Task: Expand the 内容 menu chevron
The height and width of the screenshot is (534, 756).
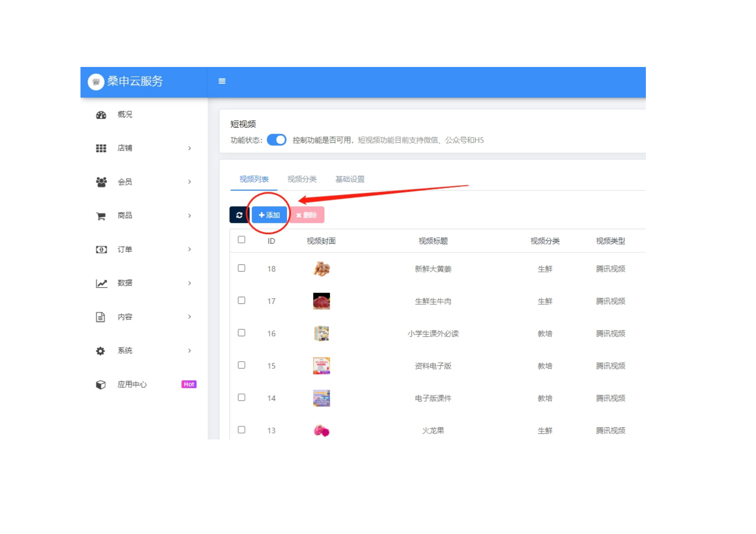Action: [x=190, y=317]
